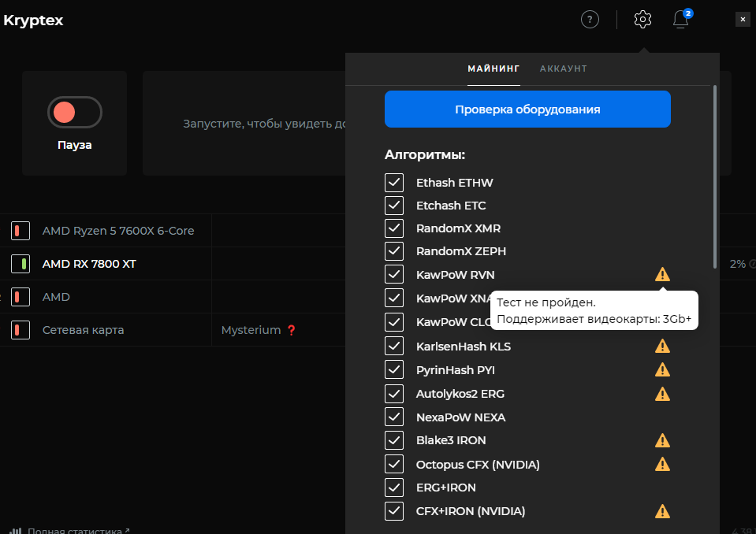This screenshot has height=534, width=756.
Task: Uncheck the Autolykos2 ERG checkbox
Action: point(394,393)
